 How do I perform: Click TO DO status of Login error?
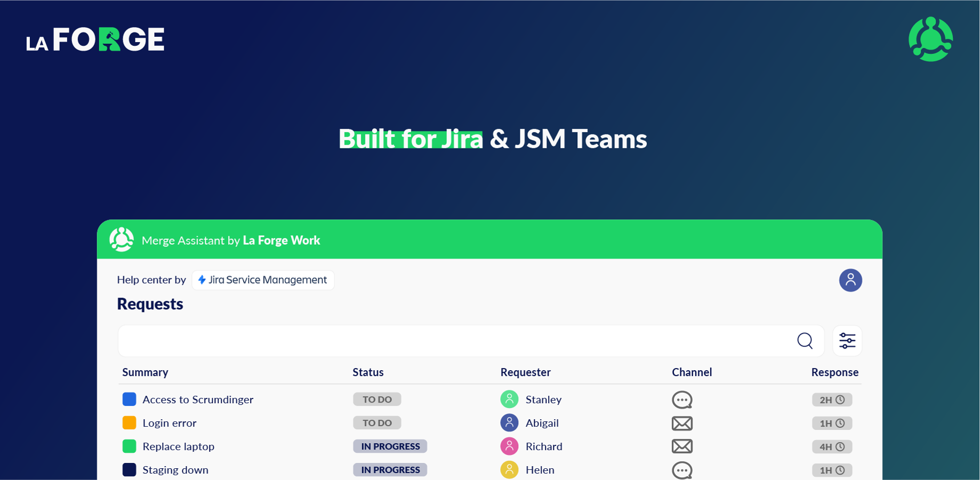point(377,423)
